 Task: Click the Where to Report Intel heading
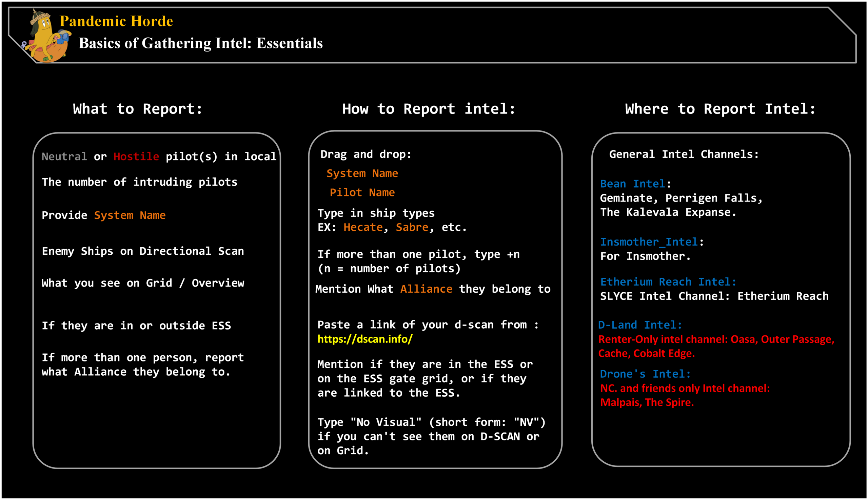point(720,109)
